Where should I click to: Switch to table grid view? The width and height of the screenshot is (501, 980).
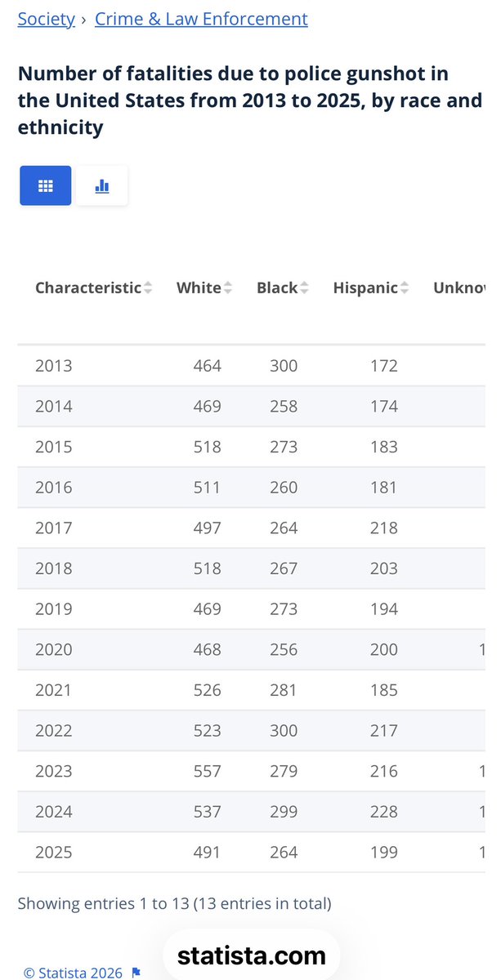[x=46, y=185]
